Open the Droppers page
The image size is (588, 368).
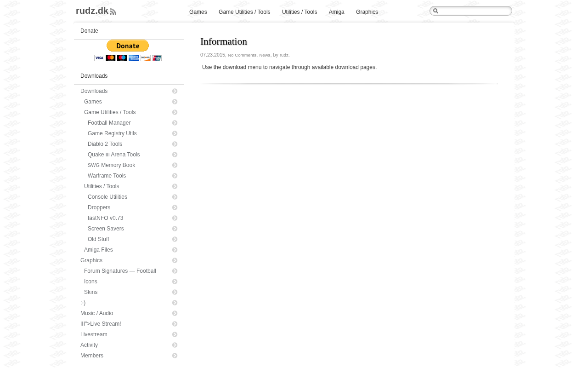point(99,207)
